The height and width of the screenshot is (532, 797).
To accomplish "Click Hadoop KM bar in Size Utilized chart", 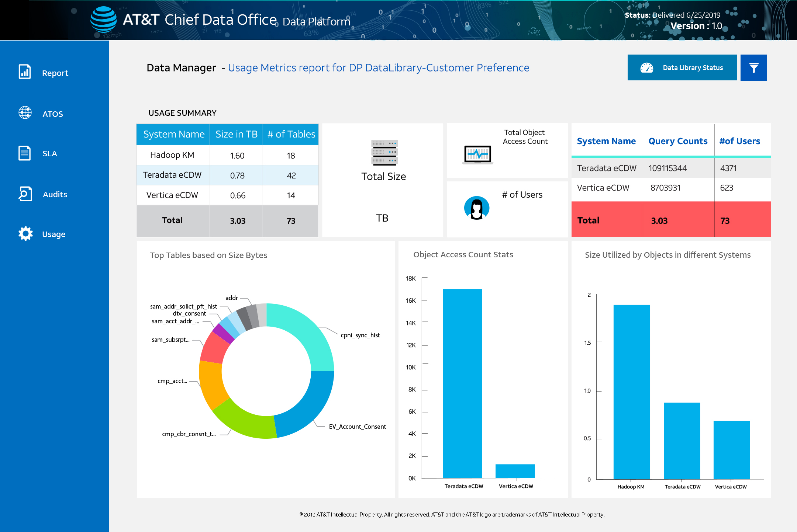I will tap(631, 392).
